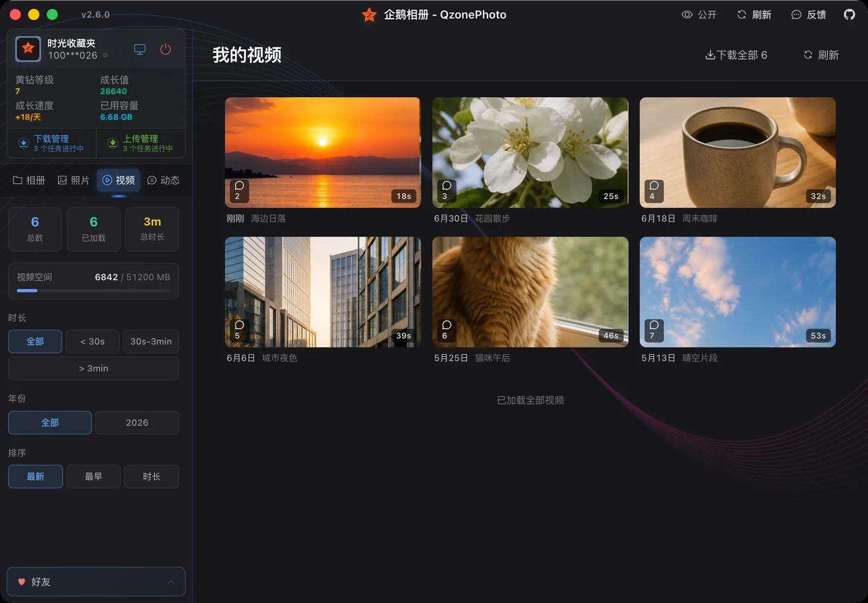Click 刷新 in the top title bar

point(754,14)
